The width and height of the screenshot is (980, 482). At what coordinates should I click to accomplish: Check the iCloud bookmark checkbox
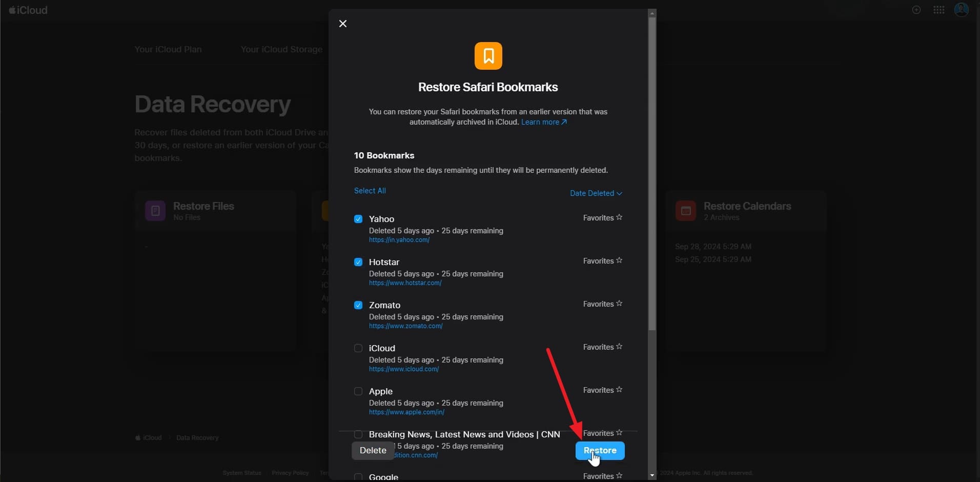(358, 348)
